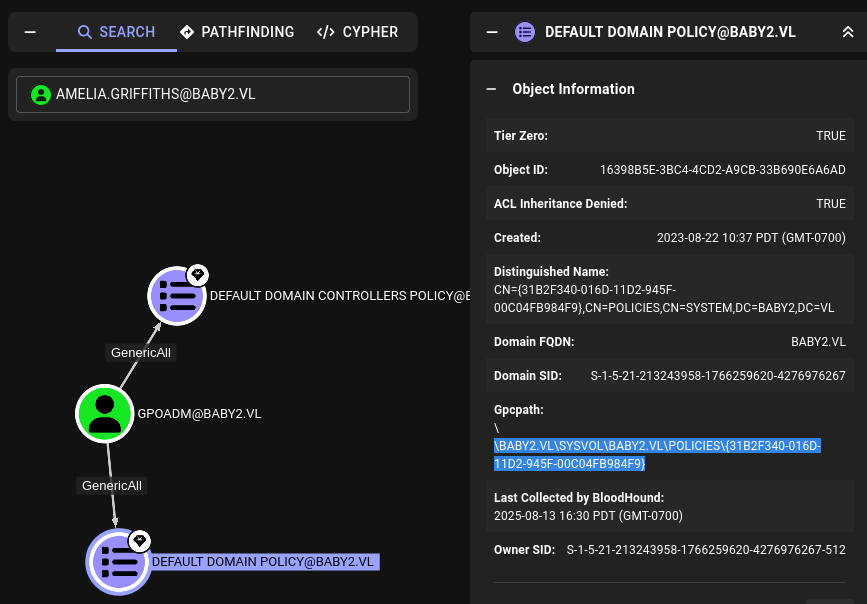Click the purple GPO icon in the detail panel header
Image resolution: width=867 pixels, height=604 pixels.
coord(525,31)
